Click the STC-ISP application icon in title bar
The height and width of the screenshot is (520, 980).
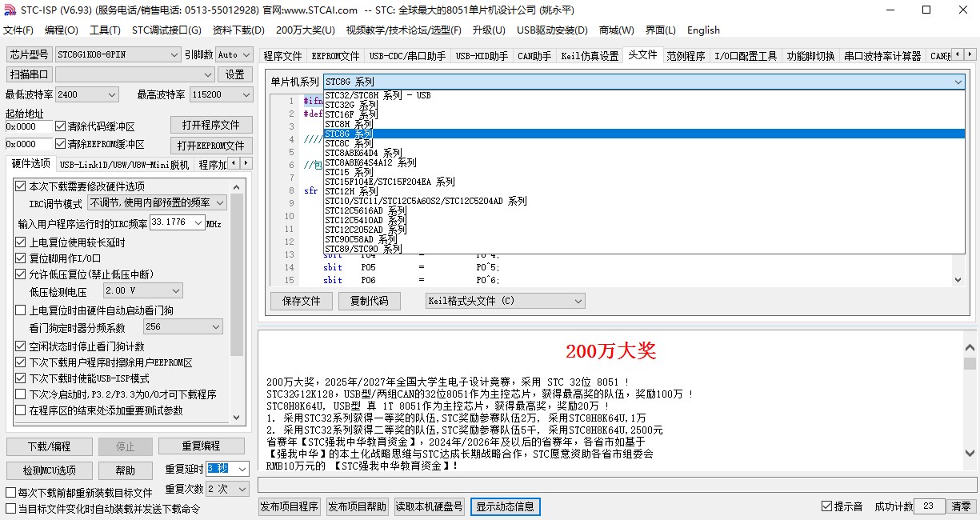pos(10,10)
